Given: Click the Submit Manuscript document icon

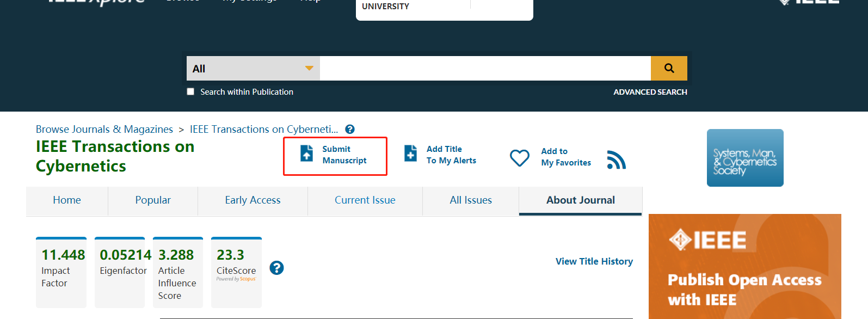Looking at the screenshot, I should [x=307, y=154].
